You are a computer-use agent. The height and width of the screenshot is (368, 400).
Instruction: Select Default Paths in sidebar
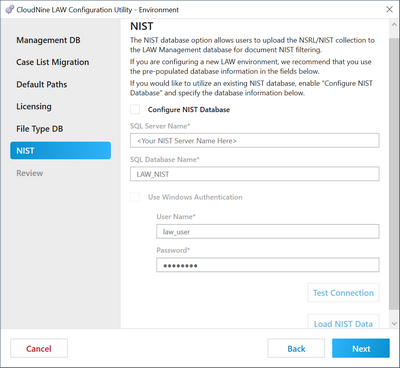click(x=42, y=84)
